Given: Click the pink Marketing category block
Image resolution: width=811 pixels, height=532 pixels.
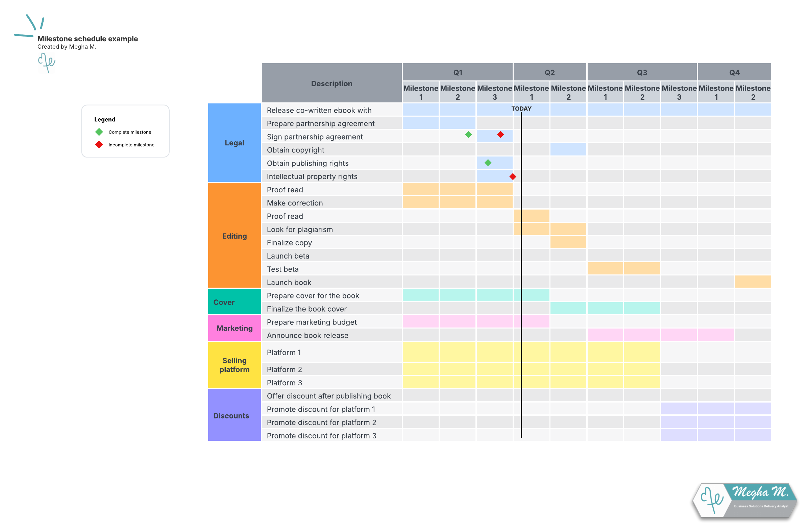Looking at the screenshot, I should (235, 328).
